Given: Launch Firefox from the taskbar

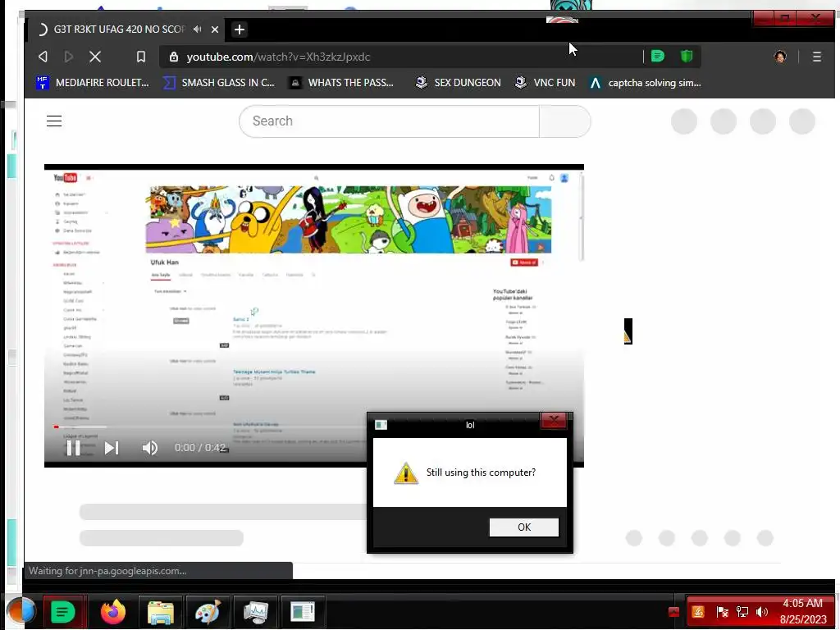Looking at the screenshot, I should click(113, 612).
